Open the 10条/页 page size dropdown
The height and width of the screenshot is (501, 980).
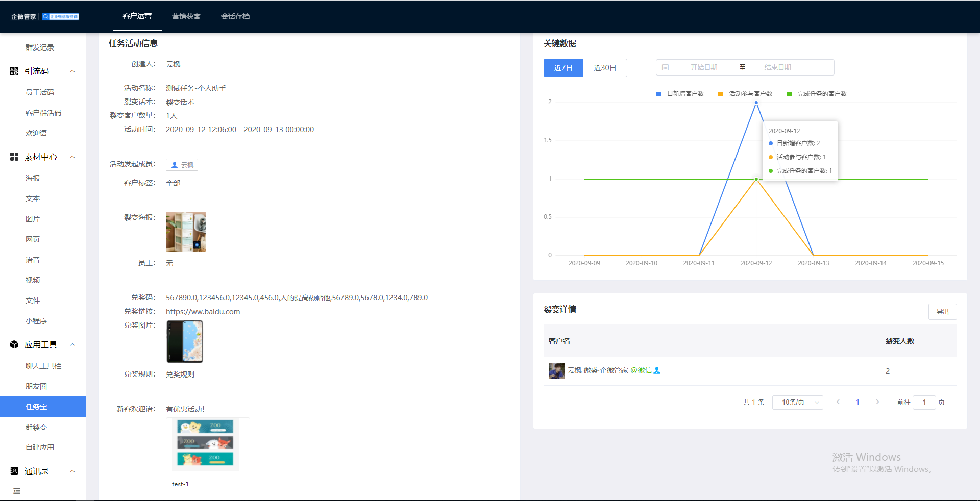coord(798,402)
